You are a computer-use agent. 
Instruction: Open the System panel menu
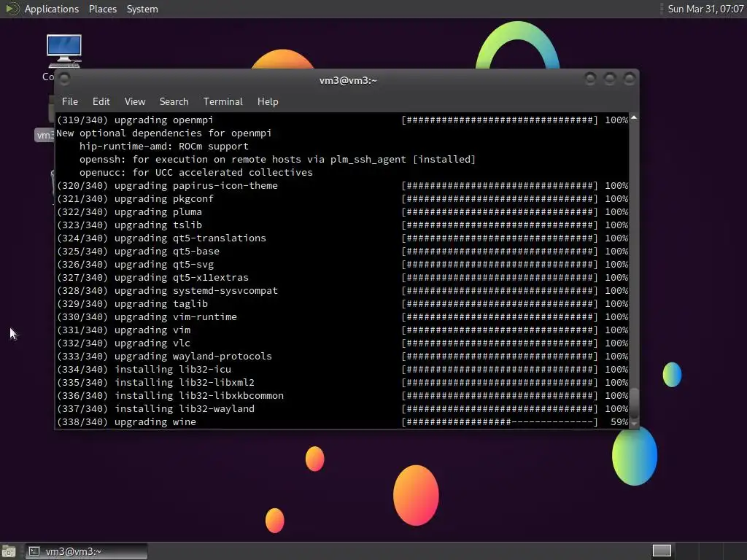(142, 9)
